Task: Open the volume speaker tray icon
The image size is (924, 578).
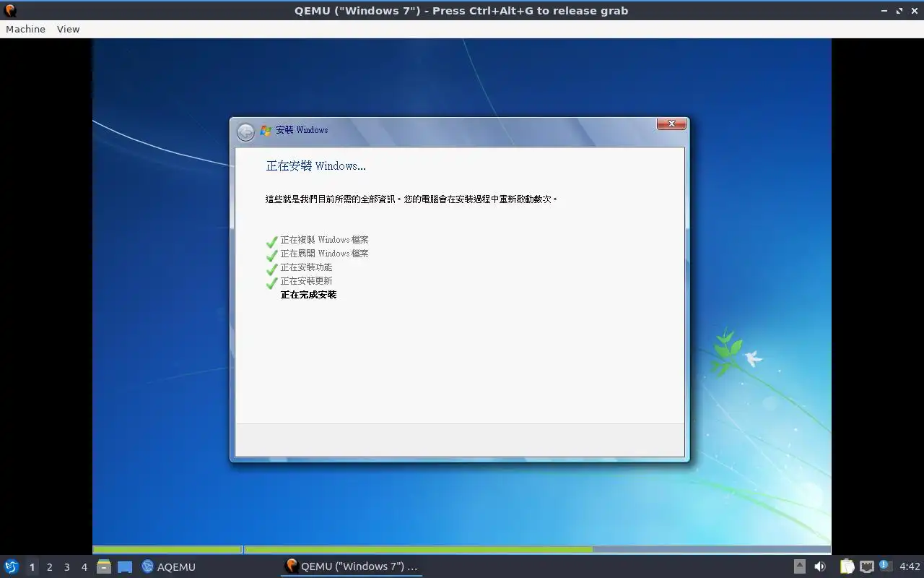Action: [819, 566]
